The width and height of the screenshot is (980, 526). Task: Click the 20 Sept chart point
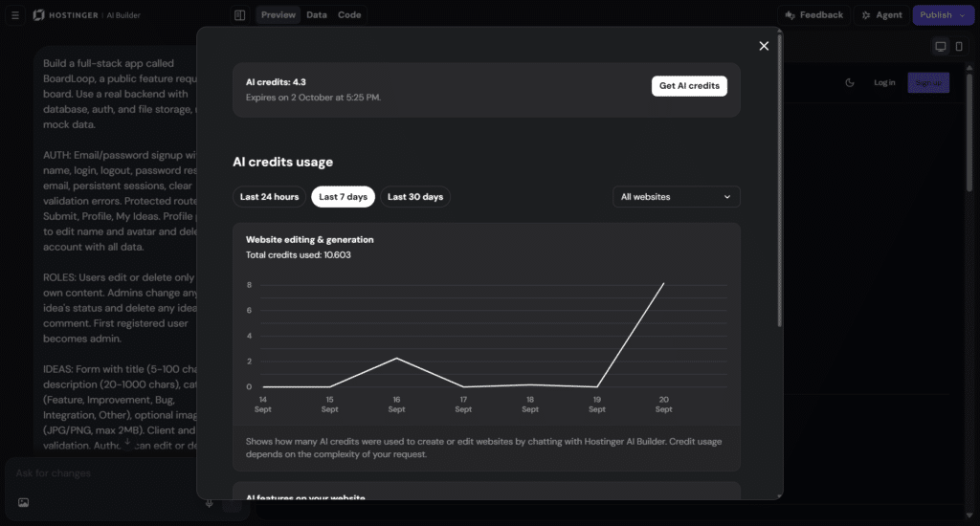click(663, 284)
